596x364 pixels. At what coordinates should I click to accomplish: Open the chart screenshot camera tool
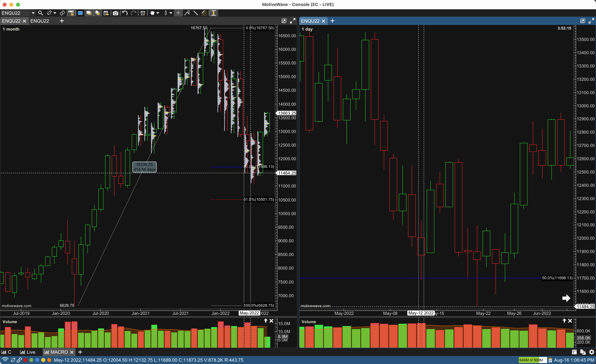tap(115, 13)
